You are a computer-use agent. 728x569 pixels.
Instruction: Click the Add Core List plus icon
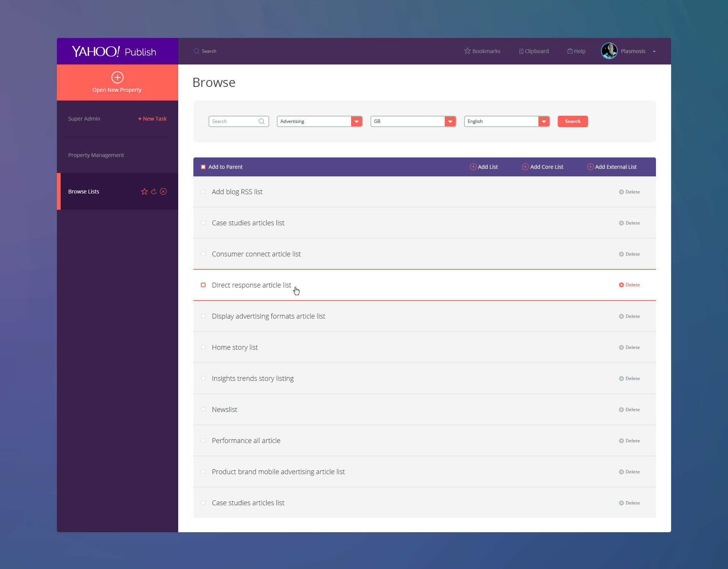click(x=525, y=167)
